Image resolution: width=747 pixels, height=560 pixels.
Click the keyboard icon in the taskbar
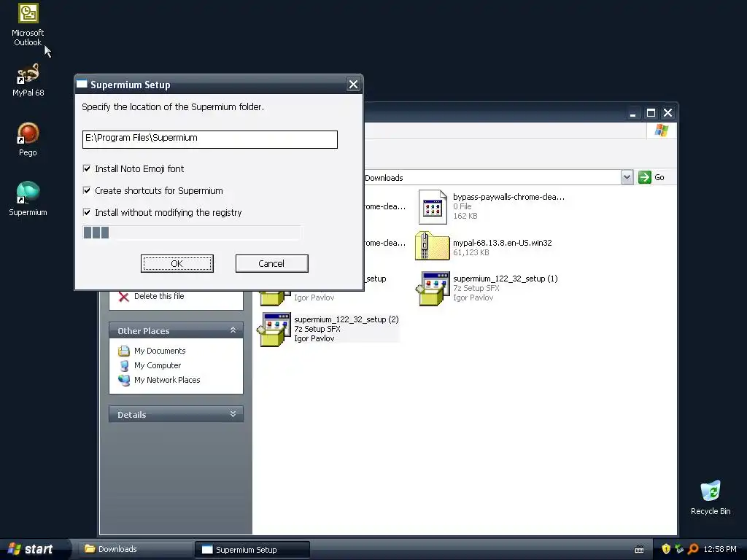[x=639, y=550]
